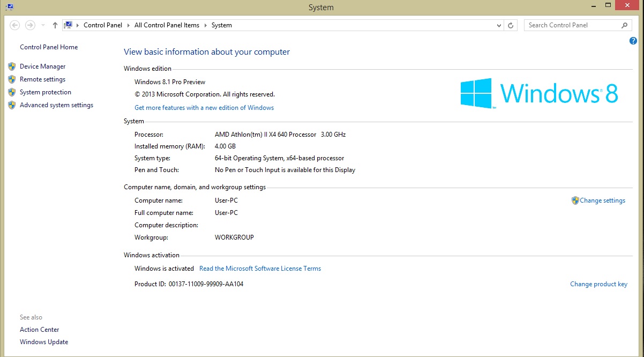Image resolution: width=644 pixels, height=357 pixels.
Task: Open the recent locations dropdown arrow
Action: coord(43,25)
